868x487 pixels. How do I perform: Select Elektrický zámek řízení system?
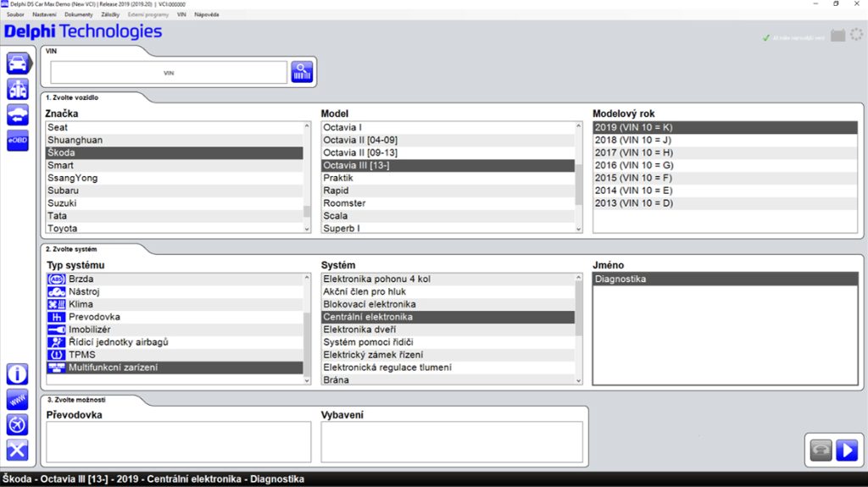tap(448, 355)
